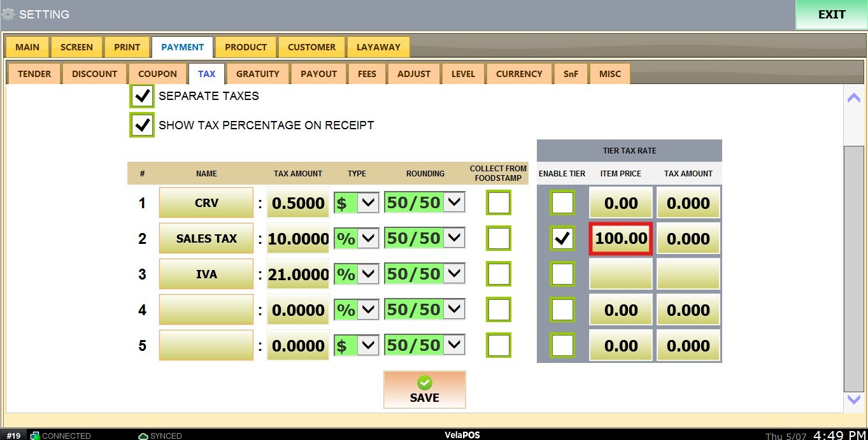Check Enable Tier in row 5
868x440 pixels.
[562, 346]
